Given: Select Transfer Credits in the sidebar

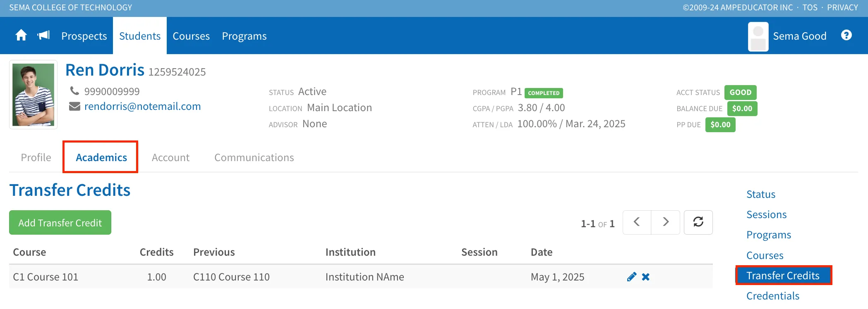Looking at the screenshot, I should 783,276.
